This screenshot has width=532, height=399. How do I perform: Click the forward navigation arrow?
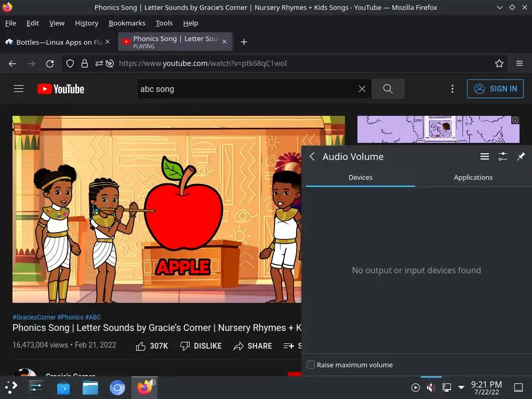(31, 63)
